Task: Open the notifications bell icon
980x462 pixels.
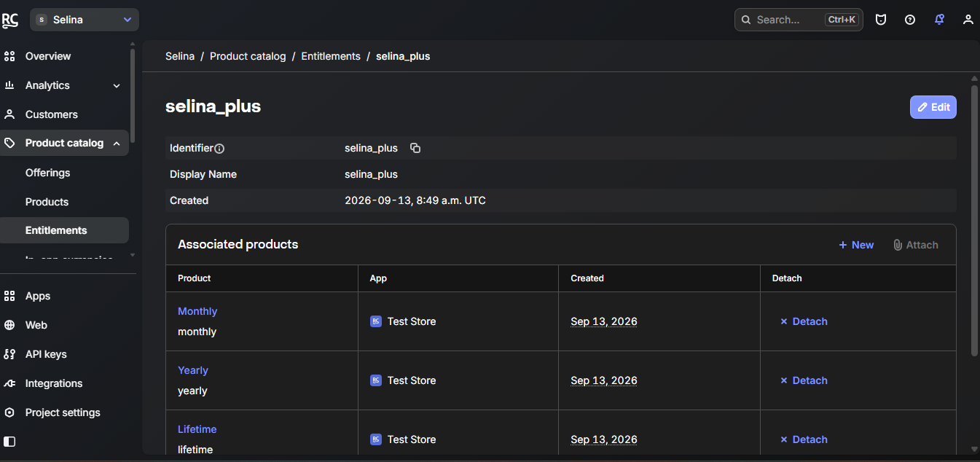Action: coord(939,20)
